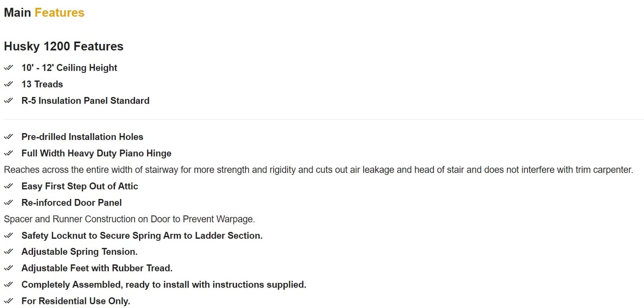Click the checkmark beside "Pre-drilled Installation Holes"

pyautogui.click(x=8, y=137)
